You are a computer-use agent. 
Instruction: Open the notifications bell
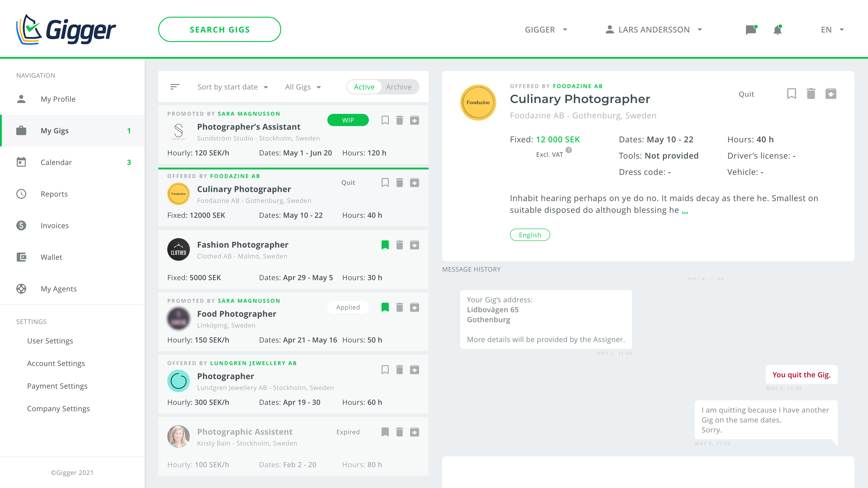coord(777,30)
